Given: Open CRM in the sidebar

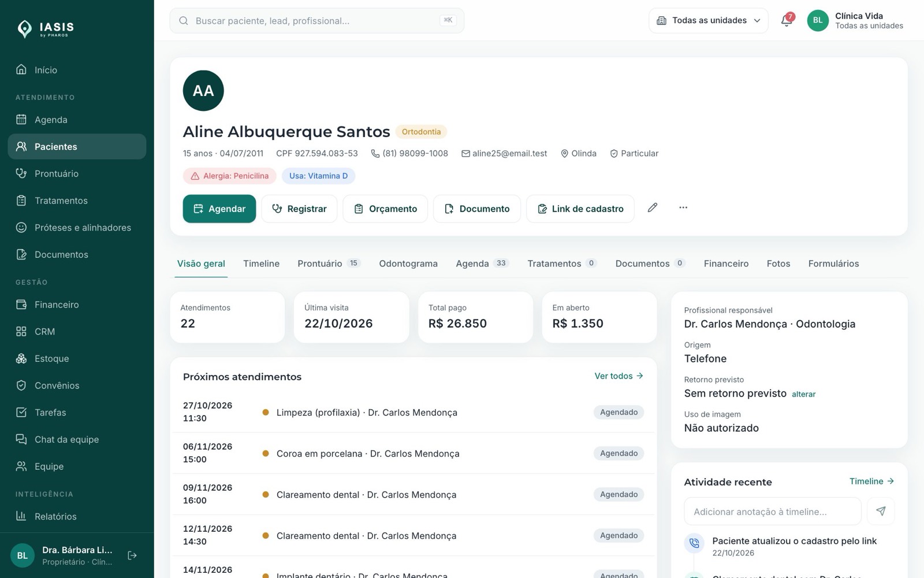Looking at the screenshot, I should click(77, 332).
